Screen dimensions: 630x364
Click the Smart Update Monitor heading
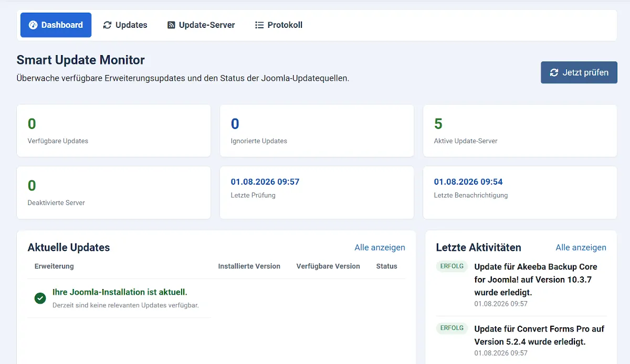pyautogui.click(x=81, y=60)
